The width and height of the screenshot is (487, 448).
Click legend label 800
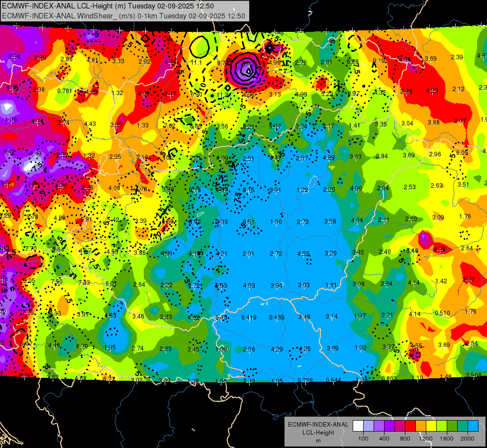[405, 439]
